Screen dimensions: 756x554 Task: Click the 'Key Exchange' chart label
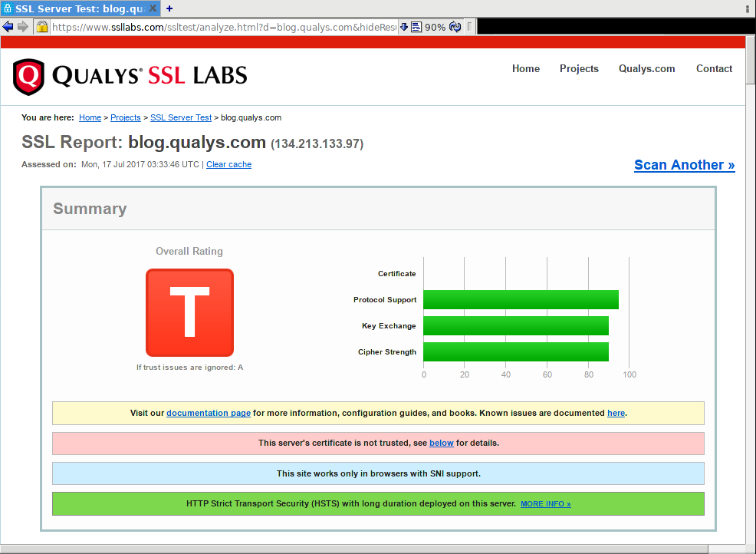click(x=389, y=326)
